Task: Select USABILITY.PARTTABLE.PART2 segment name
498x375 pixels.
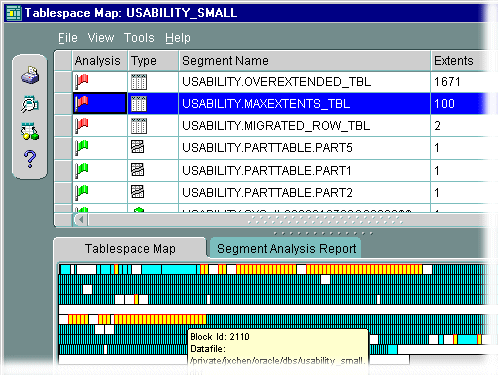Action: (267, 192)
